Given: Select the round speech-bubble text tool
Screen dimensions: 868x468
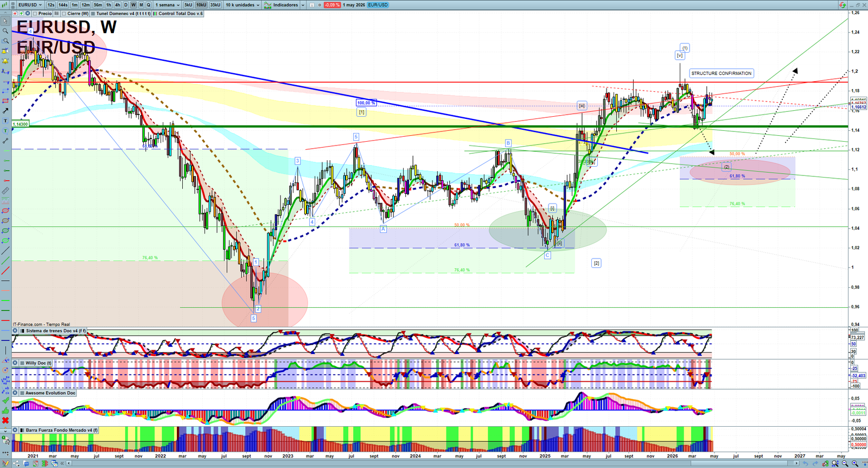Looking at the screenshot, I should pos(5,131).
